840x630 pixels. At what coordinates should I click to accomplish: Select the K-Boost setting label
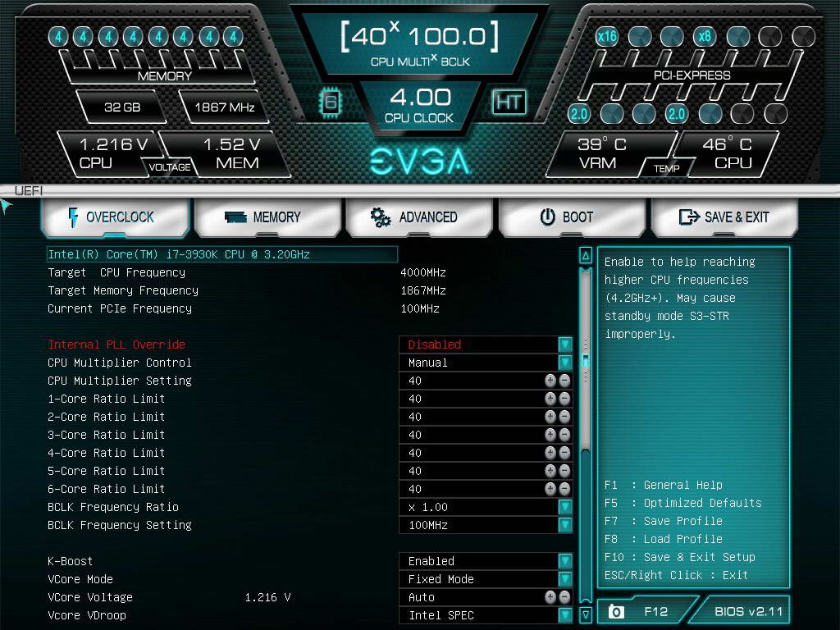pos(71,561)
